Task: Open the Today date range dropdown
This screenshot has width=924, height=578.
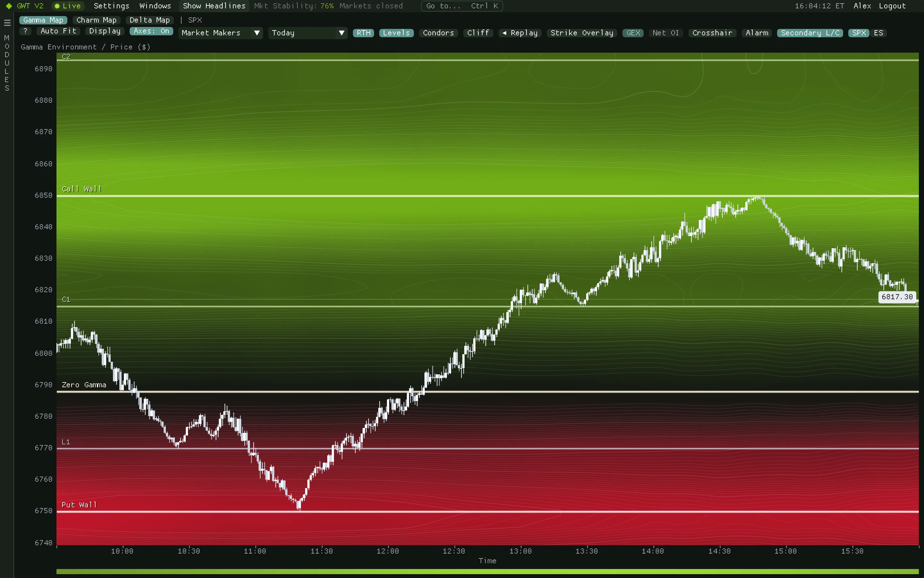Action: 308,33
